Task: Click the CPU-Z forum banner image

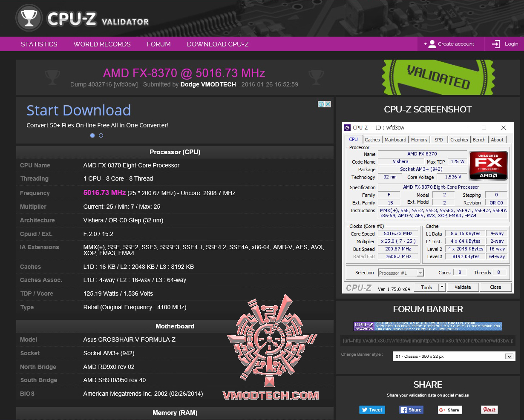Action: (428, 326)
